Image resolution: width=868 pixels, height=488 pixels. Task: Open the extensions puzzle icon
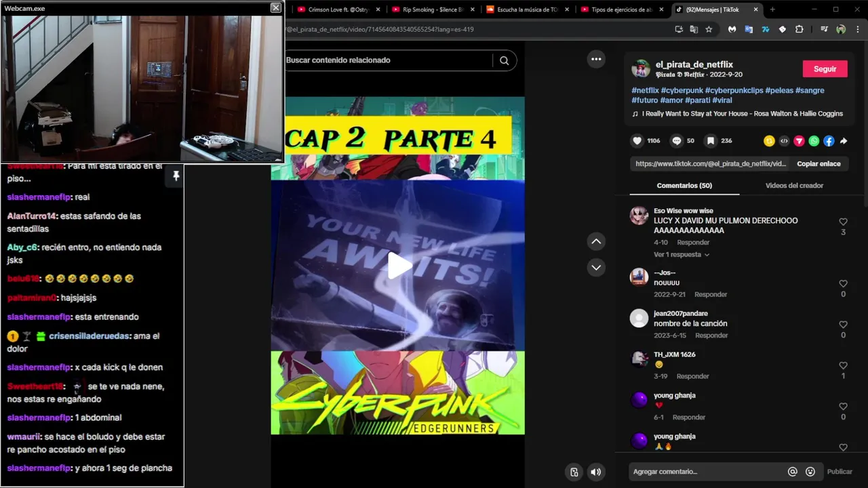point(799,29)
